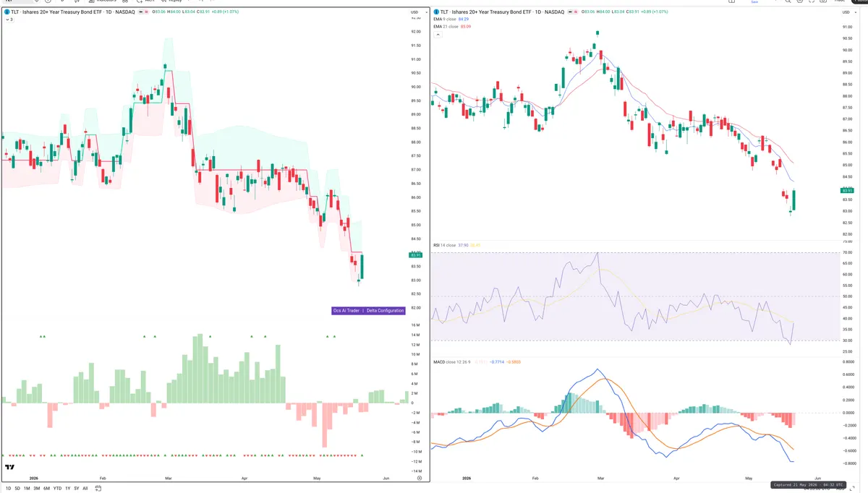Click the May label on right time axis
The image size is (868, 493).
[x=749, y=479]
